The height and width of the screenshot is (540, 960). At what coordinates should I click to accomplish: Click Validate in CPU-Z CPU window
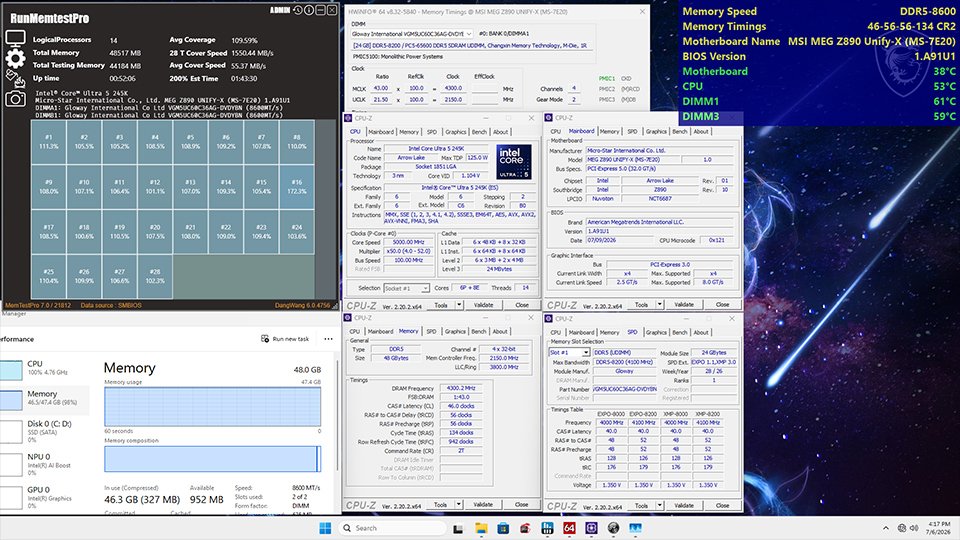(x=483, y=304)
